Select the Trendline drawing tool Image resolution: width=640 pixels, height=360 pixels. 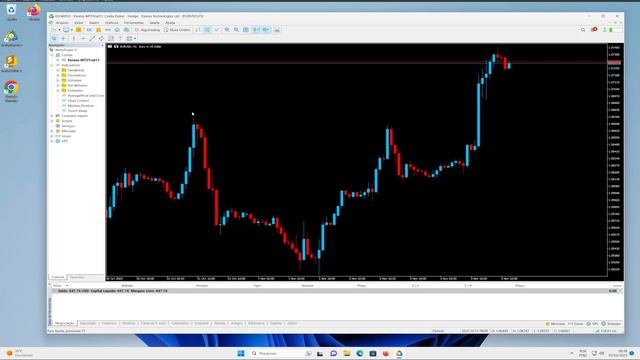[x=92, y=38]
